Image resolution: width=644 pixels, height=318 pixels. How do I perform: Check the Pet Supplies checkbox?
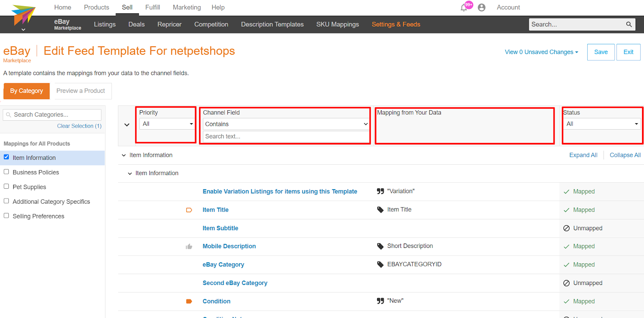pyautogui.click(x=6, y=186)
